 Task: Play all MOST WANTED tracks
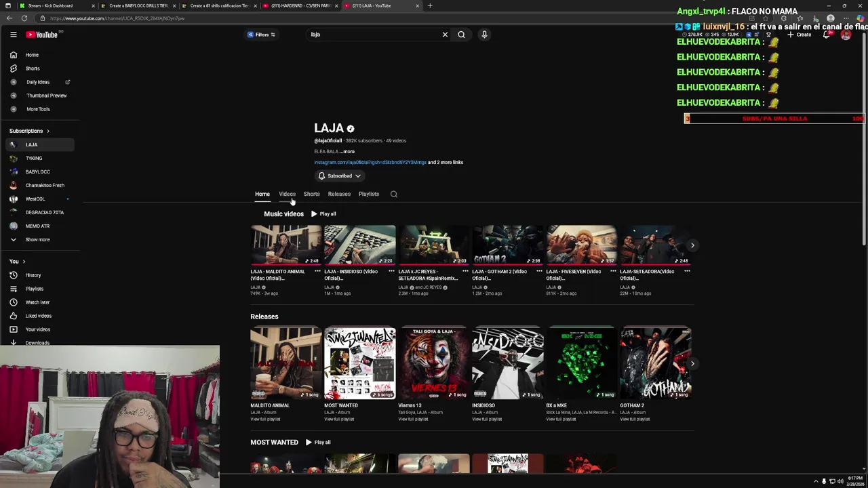(x=318, y=443)
